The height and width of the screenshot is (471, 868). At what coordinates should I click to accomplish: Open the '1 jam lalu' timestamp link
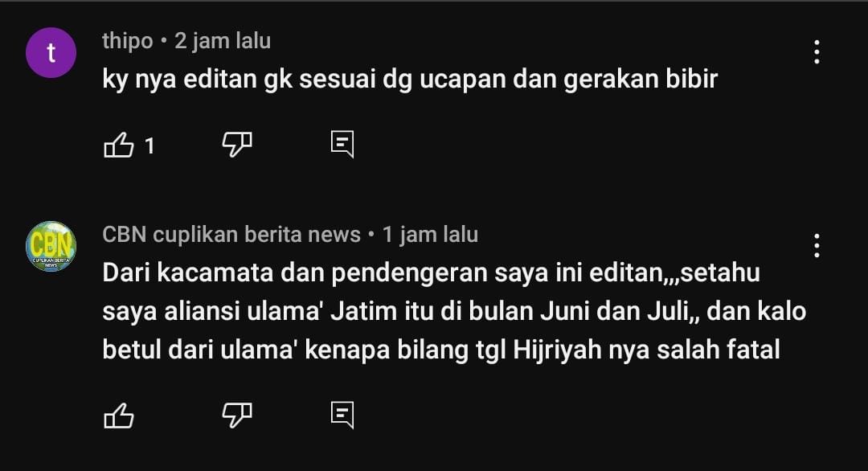pos(430,235)
